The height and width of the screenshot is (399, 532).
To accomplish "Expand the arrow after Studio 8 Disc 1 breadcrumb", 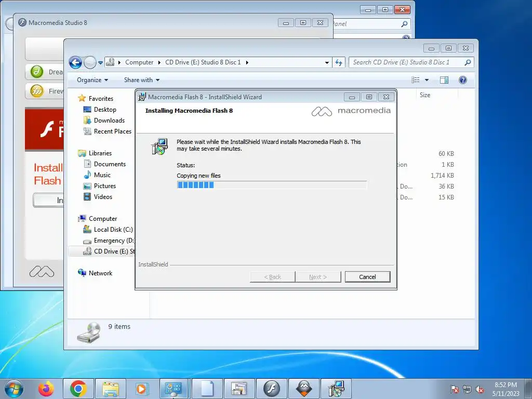I will point(247,62).
